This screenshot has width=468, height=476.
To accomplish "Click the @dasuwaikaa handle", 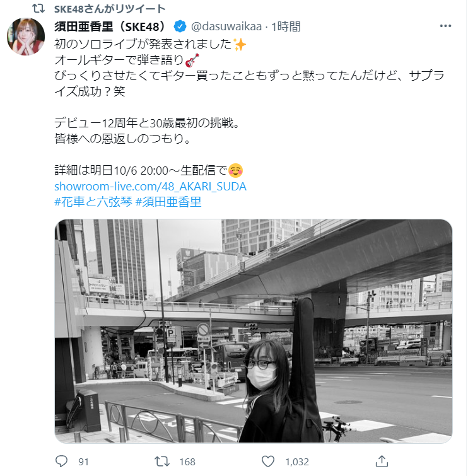I will (226, 26).
